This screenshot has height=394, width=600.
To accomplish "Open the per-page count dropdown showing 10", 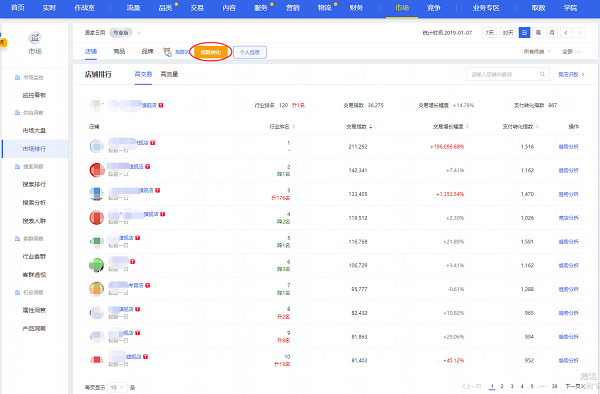I will pyautogui.click(x=117, y=387).
